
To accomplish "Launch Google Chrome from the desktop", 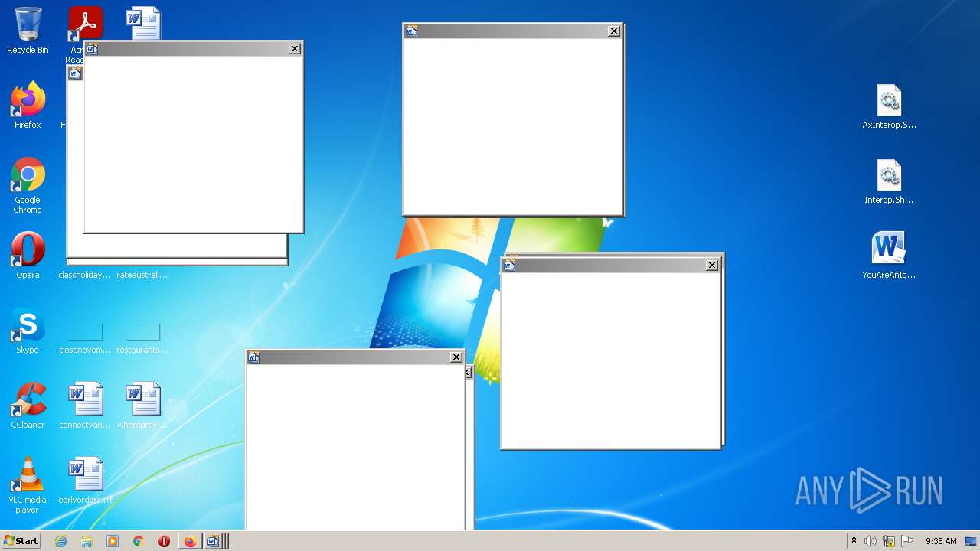I will 28,185.
